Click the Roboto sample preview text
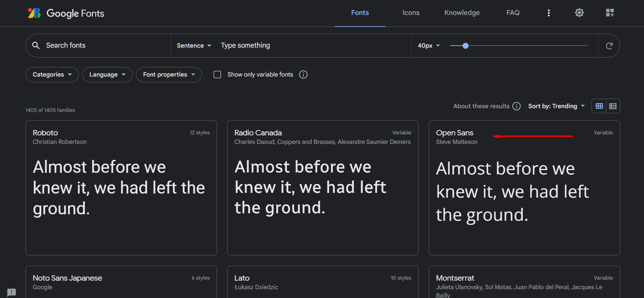The image size is (644, 298). click(x=119, y=188)
